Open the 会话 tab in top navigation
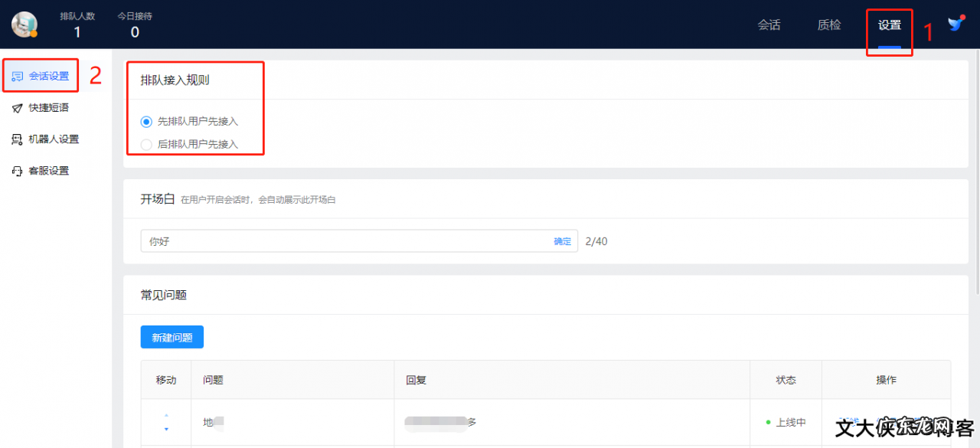Image resolution: width=980 pixels, height=448 pixels. [769, 25]
